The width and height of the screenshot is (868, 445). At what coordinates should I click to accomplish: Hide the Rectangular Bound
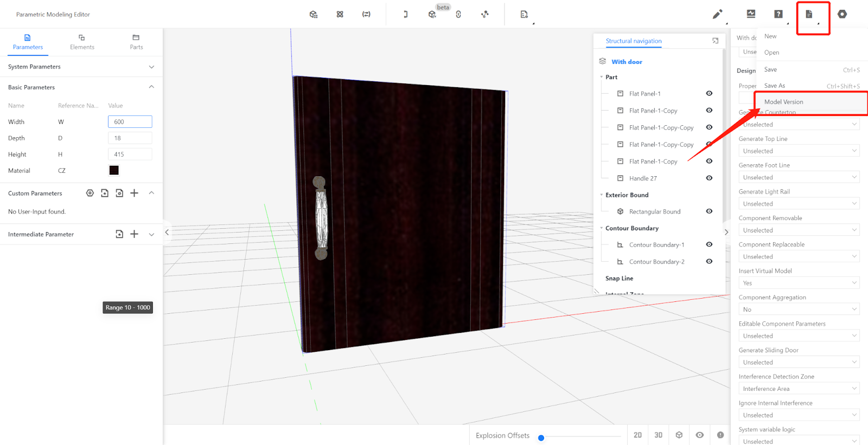pyautogui.click(x=709, y=211)
